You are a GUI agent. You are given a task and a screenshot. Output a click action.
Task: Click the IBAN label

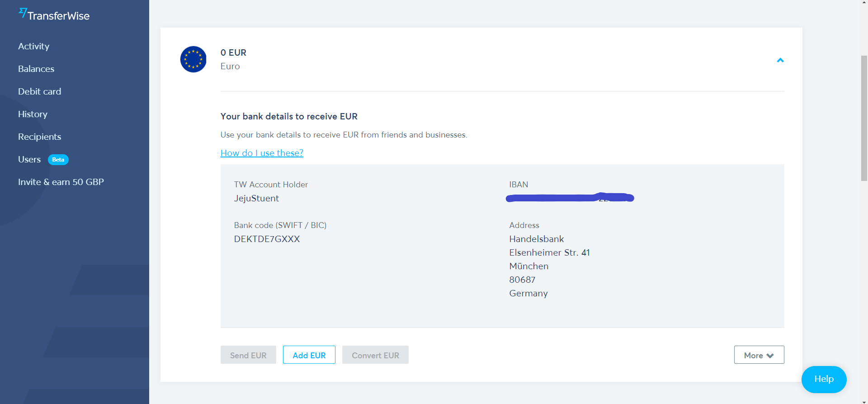pyautogui.click(x=519, y=185)
